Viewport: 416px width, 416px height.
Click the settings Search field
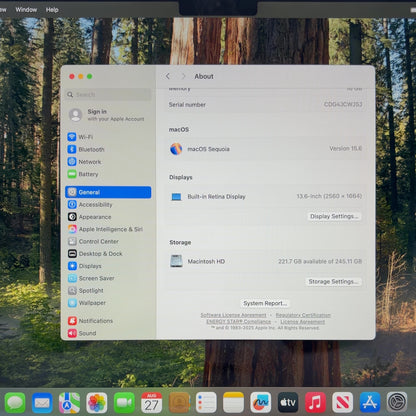pyautogui.click(x=108, y=95)
